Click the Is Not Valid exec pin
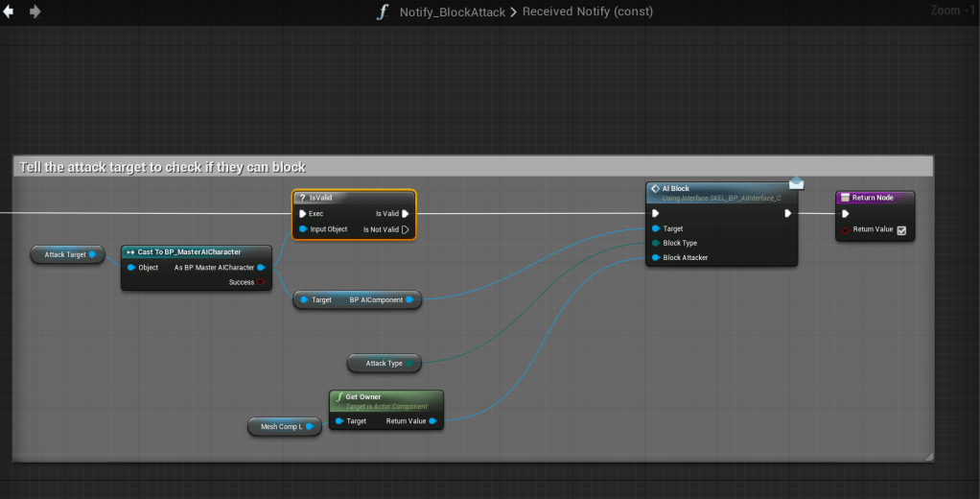 [x=406, y=229]
